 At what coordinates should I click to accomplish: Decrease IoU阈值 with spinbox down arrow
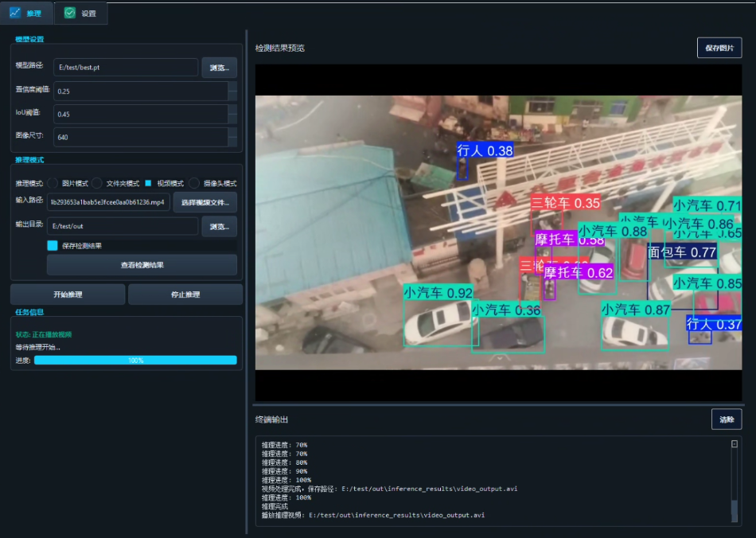click(232, 119)
